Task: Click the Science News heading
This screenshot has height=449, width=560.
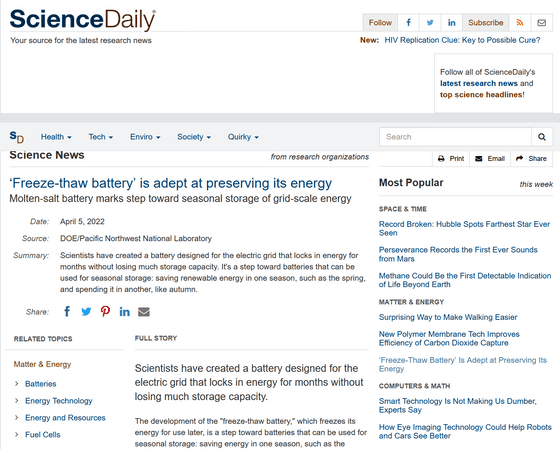Action: pyautogui.click(x=47, y=155)
